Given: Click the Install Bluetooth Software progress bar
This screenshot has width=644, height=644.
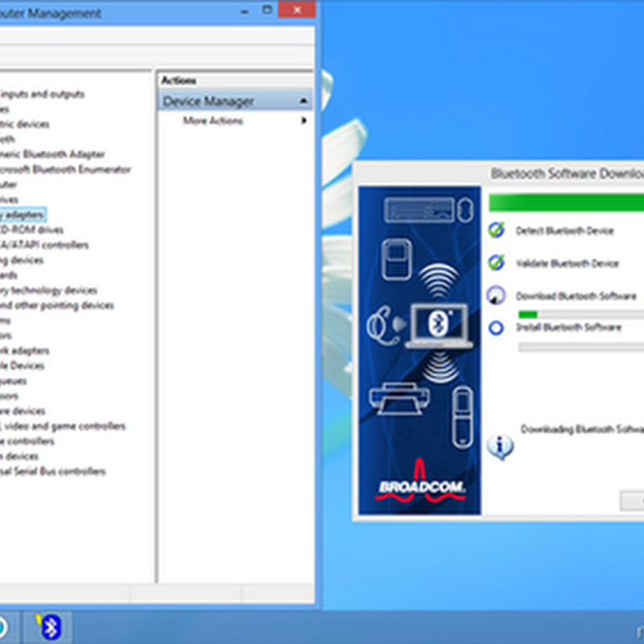Looking at the screenshot, I should pos(580,348).
